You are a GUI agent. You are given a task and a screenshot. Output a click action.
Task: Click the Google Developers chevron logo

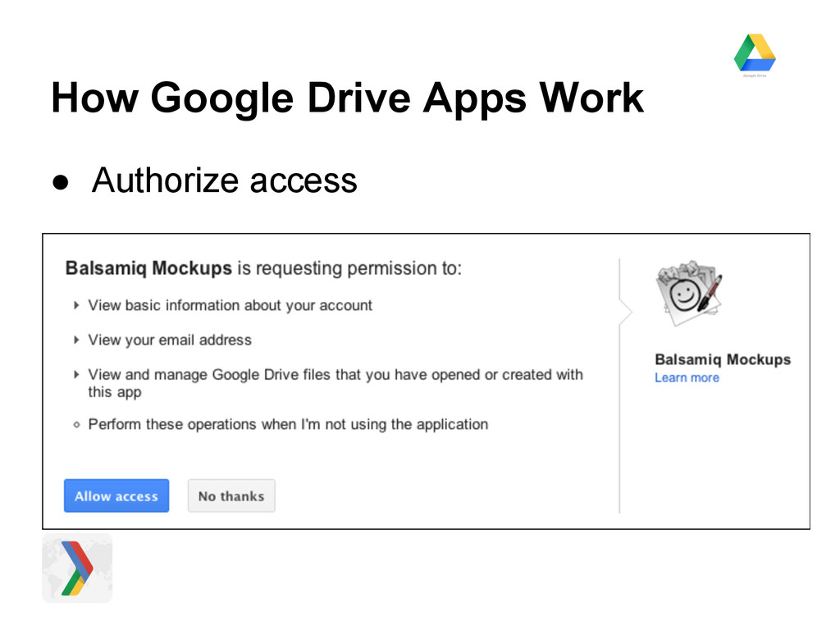[77, 568]
